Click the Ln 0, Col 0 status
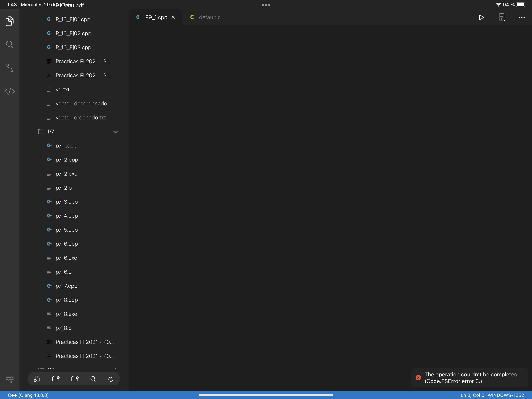This screenshot has height=399, width=532. [472, 395]
